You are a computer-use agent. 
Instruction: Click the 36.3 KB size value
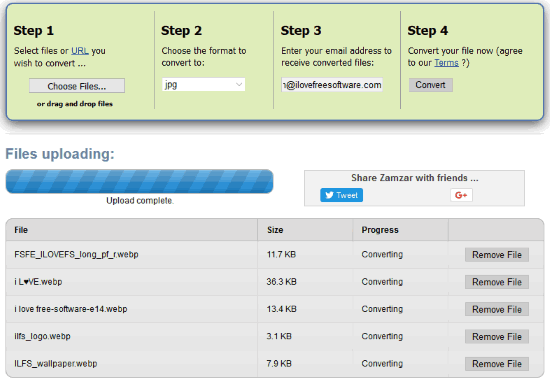tap(281, 282)
